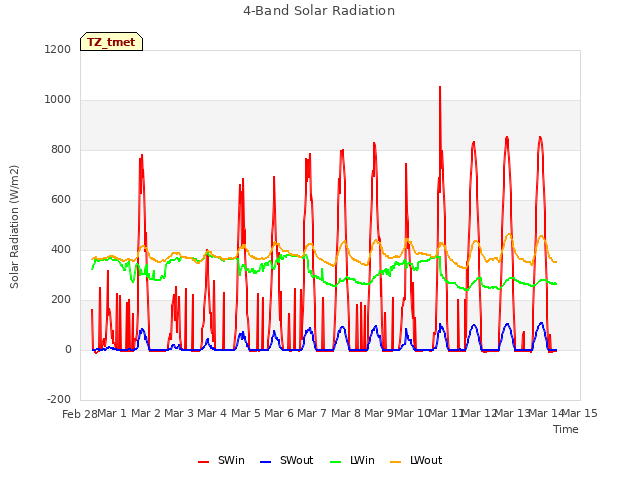Click the TZ_tmet annotation label

111,42
